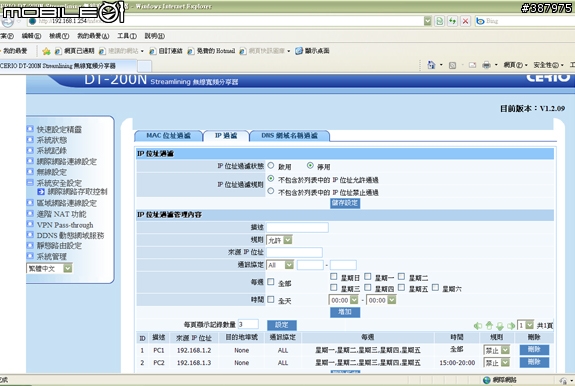Viewport: 575px width, 386px height.
Task: Check the 星期四 checkbox
Action: pyautogui.click(x=367, y=288)
